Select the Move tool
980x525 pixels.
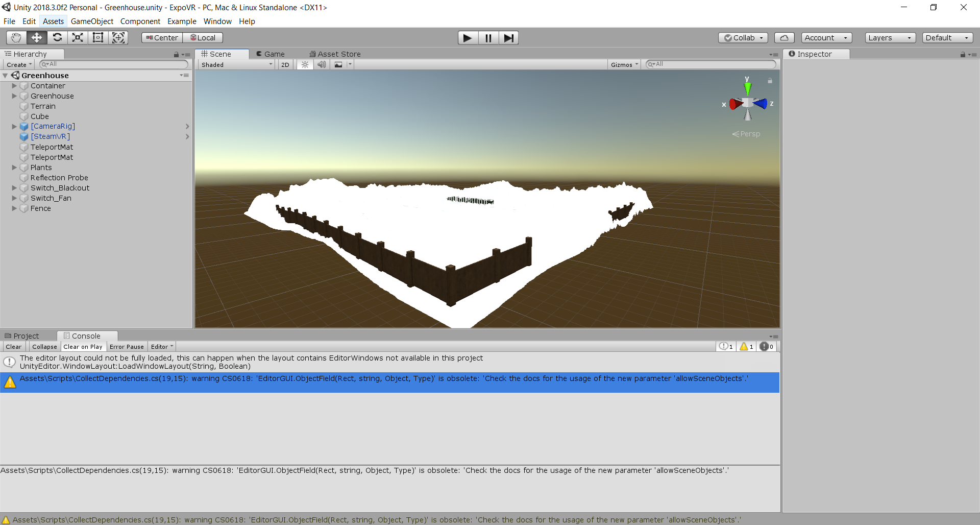tap(36, 37)
